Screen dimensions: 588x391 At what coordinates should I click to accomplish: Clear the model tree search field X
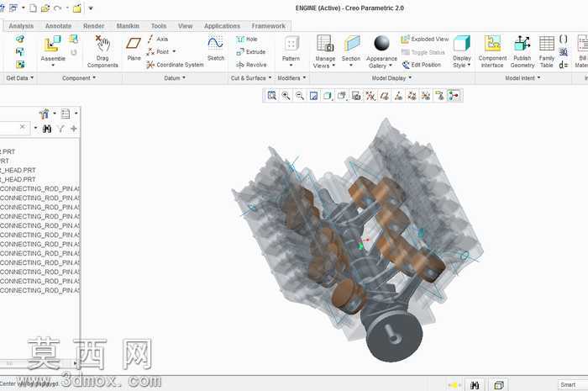(22, 127)
